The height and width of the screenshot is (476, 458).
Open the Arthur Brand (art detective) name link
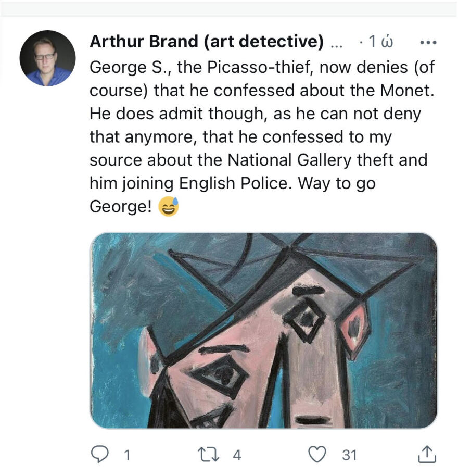207,42
